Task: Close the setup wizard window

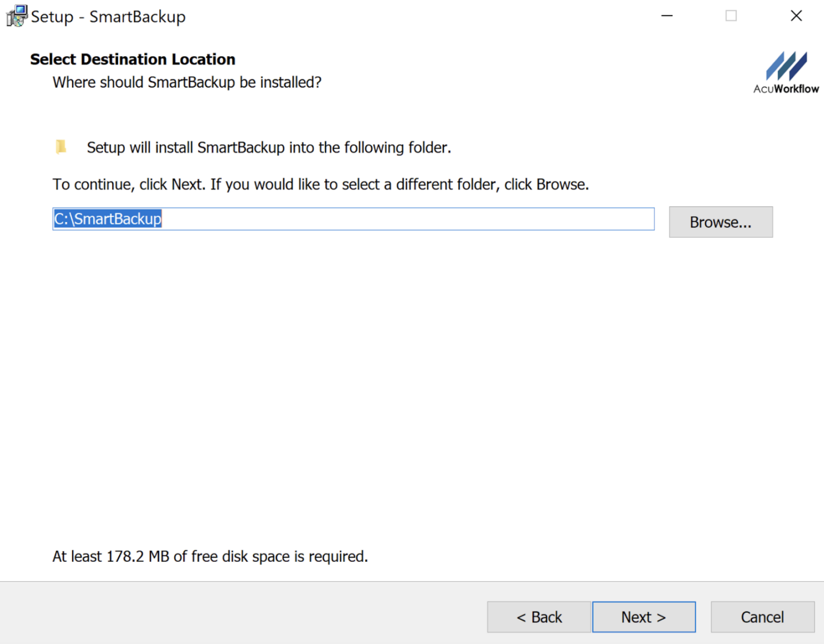Action: click(797, 15)
